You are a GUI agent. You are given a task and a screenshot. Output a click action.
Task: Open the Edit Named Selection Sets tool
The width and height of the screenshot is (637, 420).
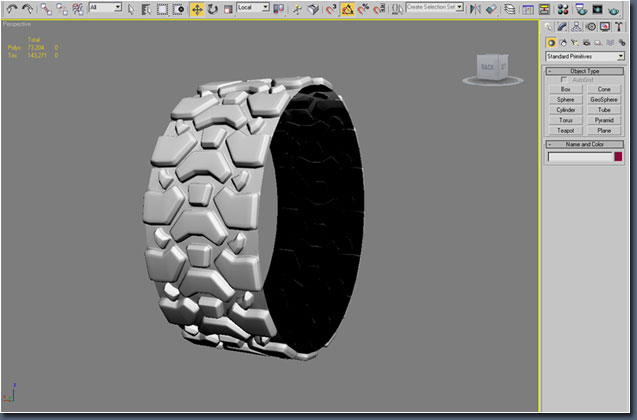point(397,9)
